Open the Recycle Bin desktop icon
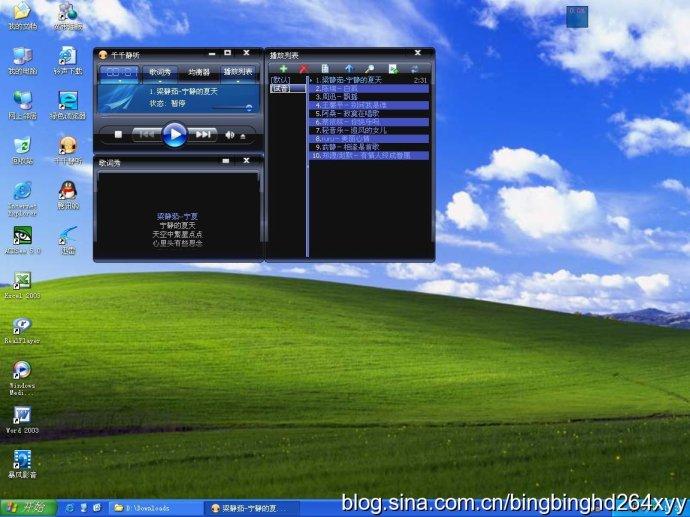The image size is (690, 517). (22, 151)
